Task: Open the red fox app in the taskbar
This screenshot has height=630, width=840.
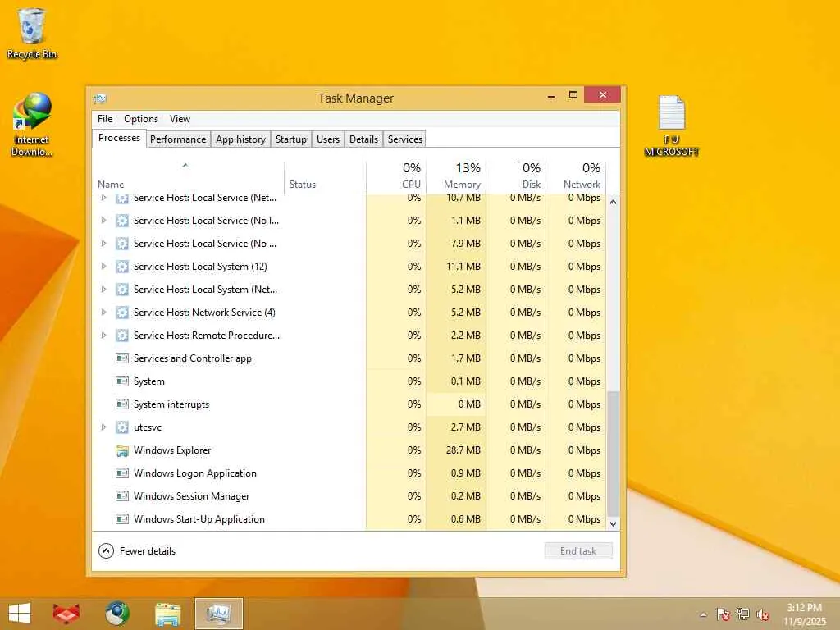Action: click(x=66, y=614)
